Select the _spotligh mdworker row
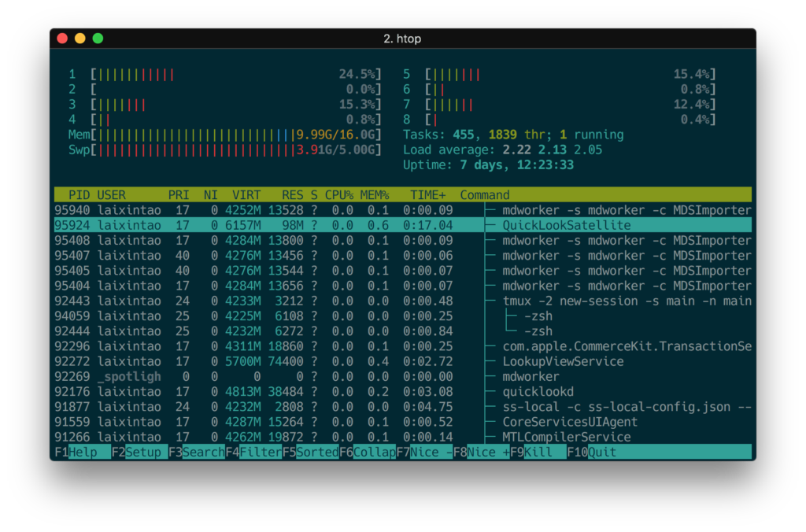 tap(403, 377)
